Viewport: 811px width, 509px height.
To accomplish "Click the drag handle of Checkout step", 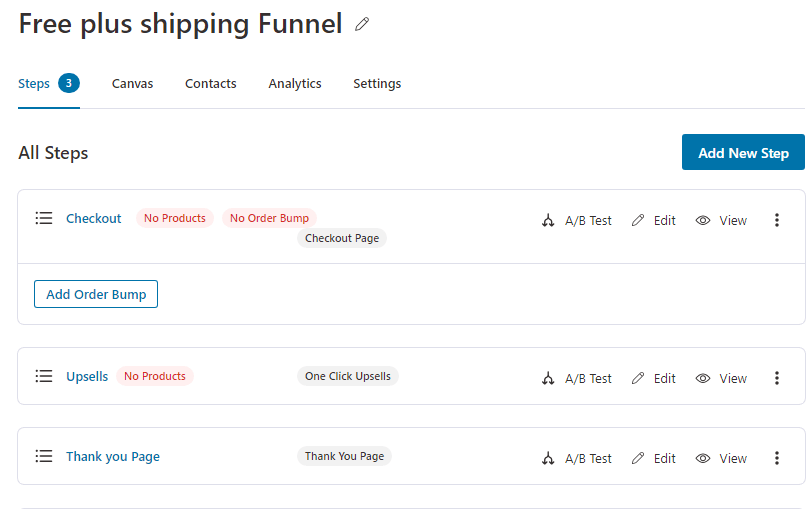I will [44, 218].
